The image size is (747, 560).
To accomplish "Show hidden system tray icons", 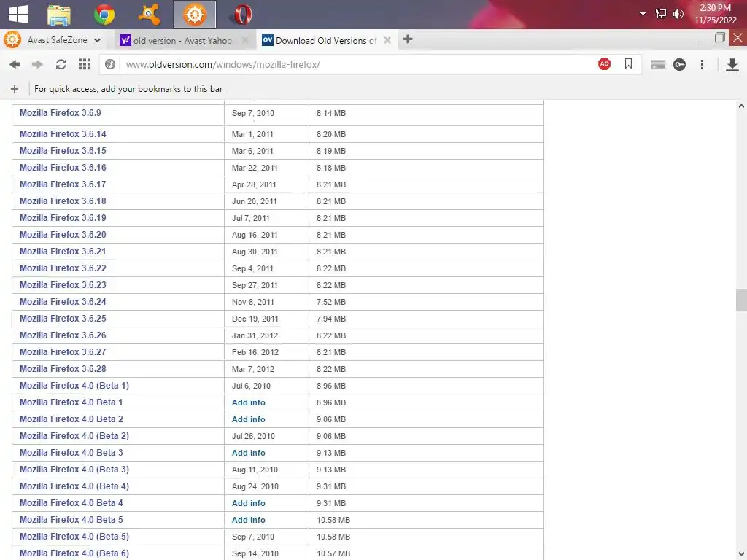I will point(643,14).
